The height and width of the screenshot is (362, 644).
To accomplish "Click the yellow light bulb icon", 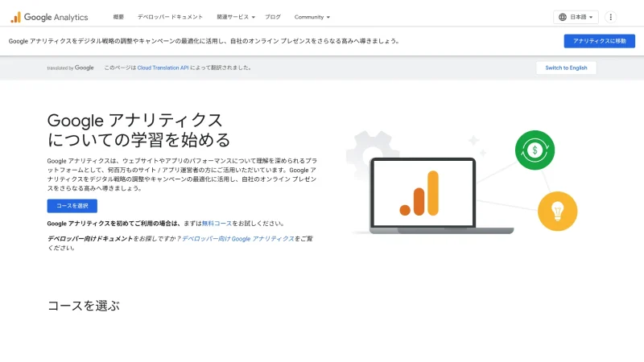I will pos(557,211).
